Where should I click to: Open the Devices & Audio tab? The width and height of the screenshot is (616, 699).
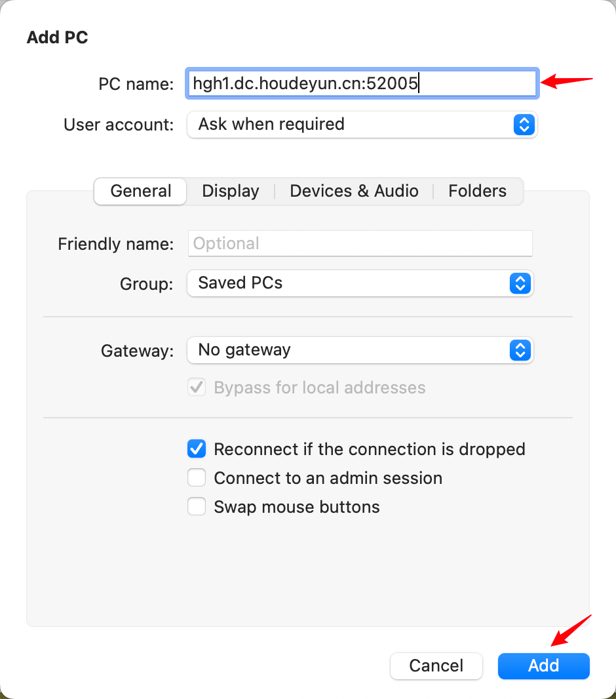(354, 191)
